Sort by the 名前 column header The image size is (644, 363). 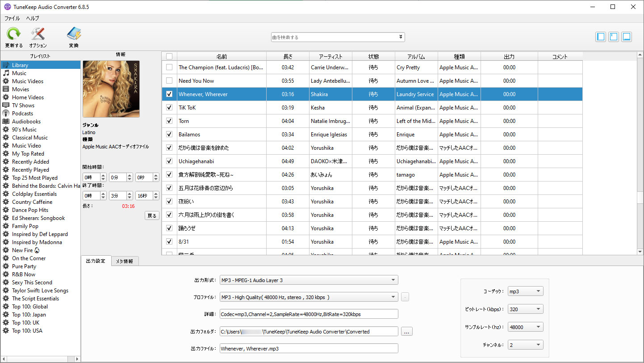[222, 56]
